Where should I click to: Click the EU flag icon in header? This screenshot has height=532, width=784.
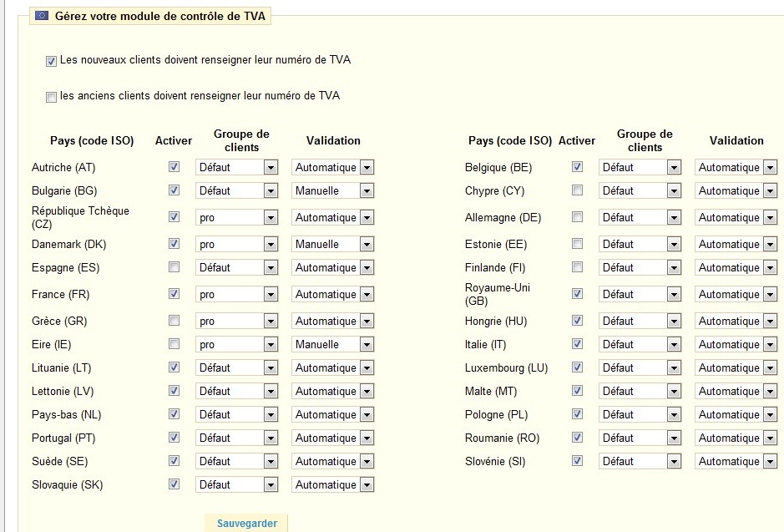click(42, 16)
